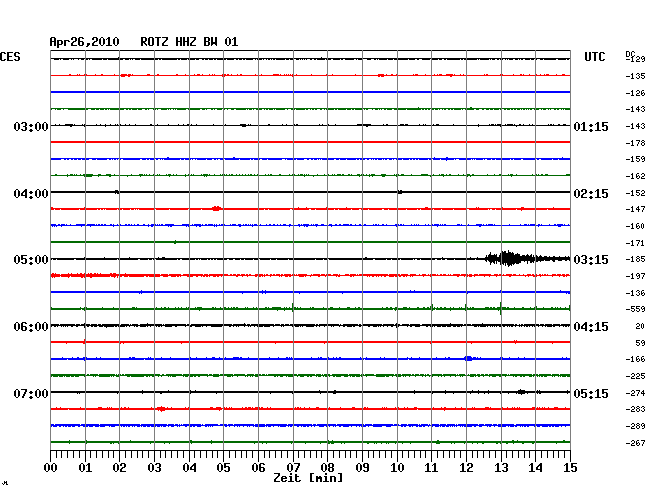Image resolution: width=650 pixels, height=494 pixels.
Task: Click the 05:15 UTC time label
Action: [x=591, y=393]
